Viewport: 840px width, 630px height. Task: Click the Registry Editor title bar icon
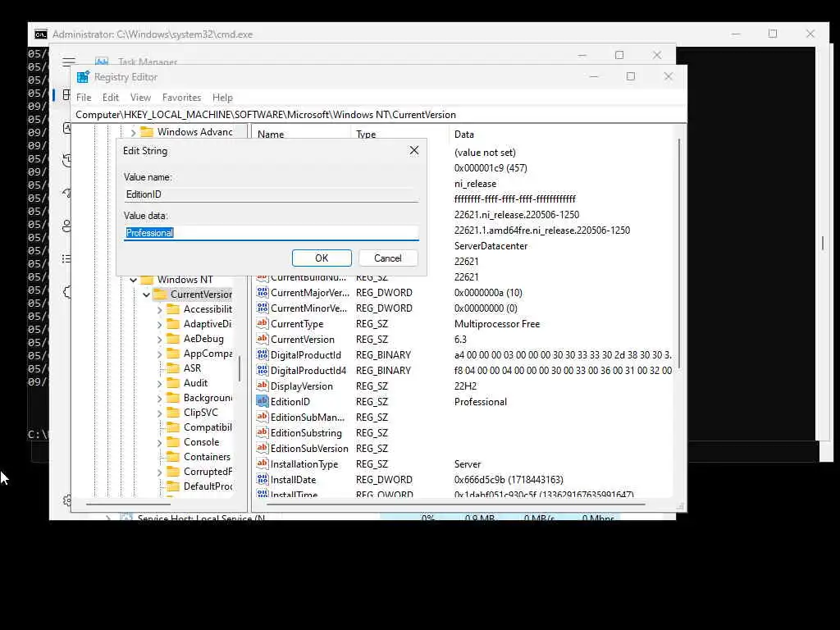pyautogui.click(x=83, y=77)
